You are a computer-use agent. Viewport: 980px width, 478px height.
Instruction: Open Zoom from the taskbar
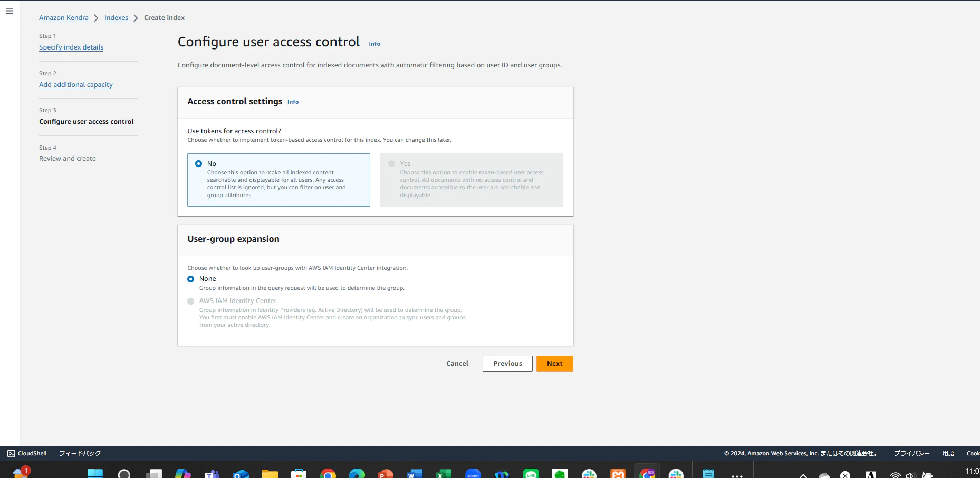[473, 474]
